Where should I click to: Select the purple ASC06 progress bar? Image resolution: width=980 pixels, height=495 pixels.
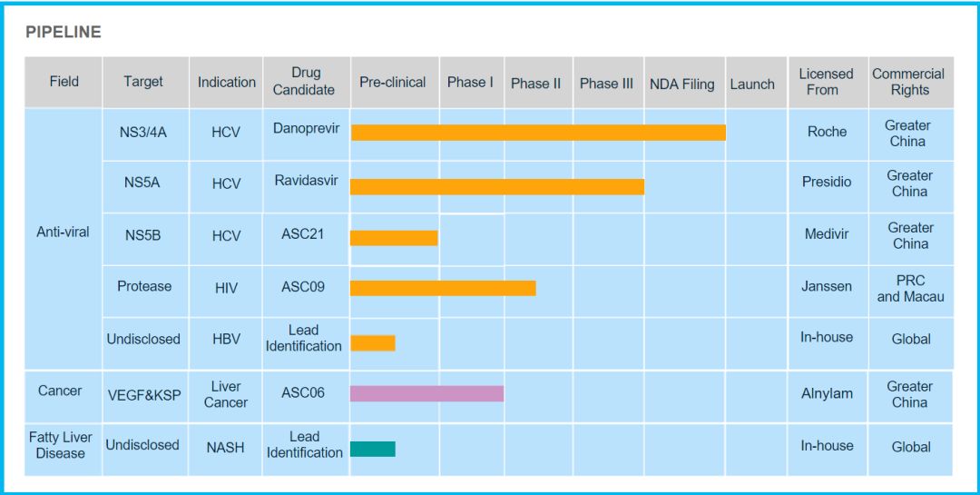[426, 393]
